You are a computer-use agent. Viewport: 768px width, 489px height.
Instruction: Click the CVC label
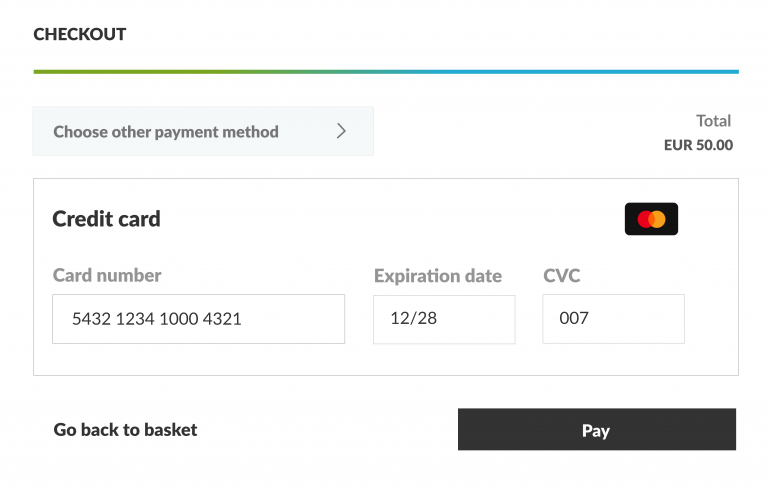[561, 276]
